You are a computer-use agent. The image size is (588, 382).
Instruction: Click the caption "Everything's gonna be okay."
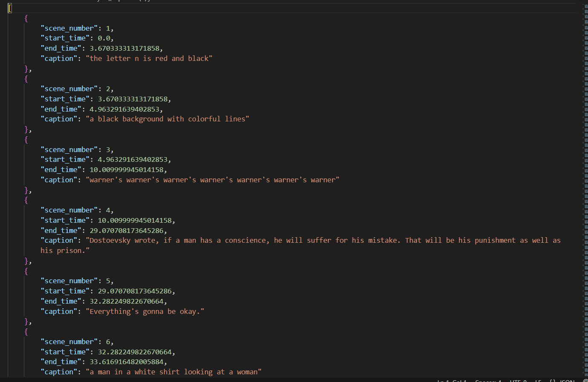click(x=145, y=311)
